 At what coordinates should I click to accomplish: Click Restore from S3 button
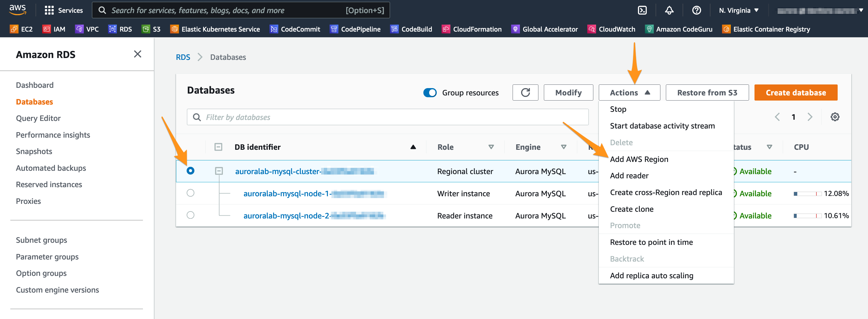tap(707, 92)
